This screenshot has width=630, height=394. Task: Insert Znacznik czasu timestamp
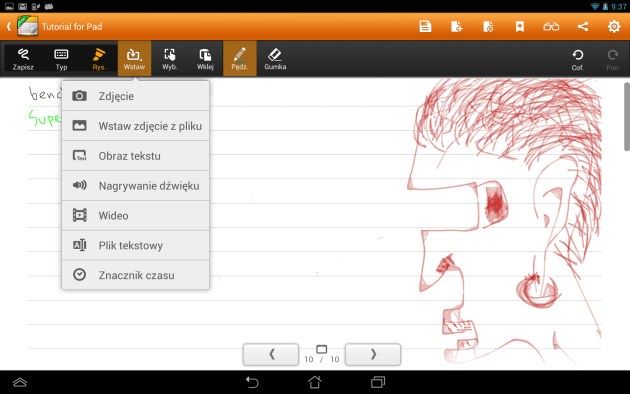point(135,275)
